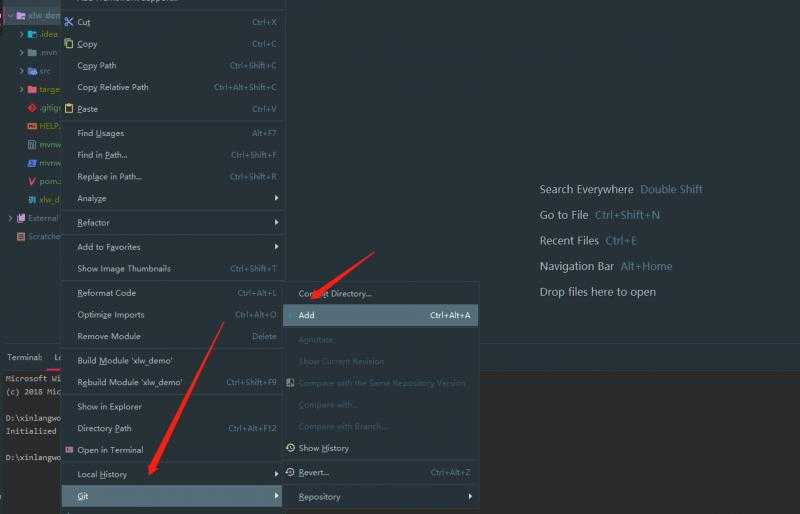Select Replace in Path
The image size is (800, 514).
172,177
